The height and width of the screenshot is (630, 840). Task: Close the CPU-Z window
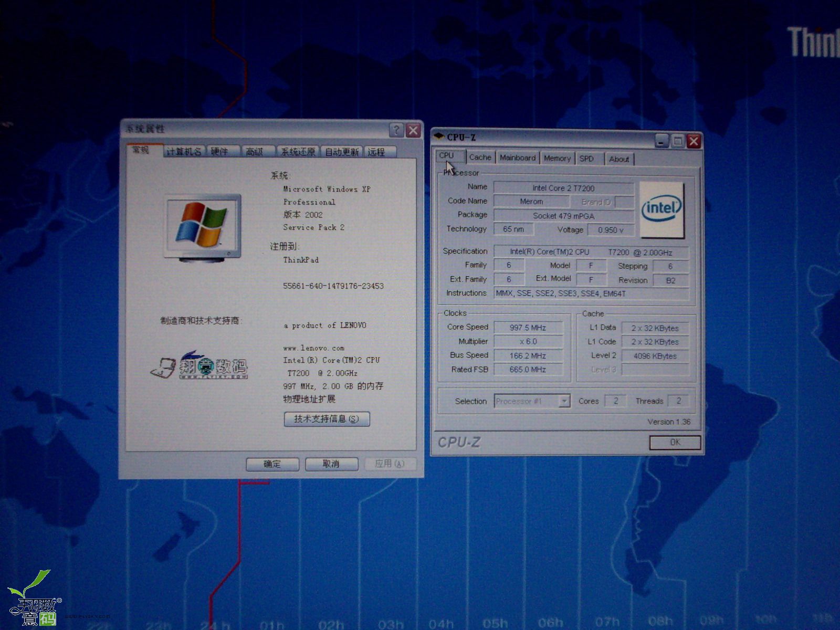point(694,141)
